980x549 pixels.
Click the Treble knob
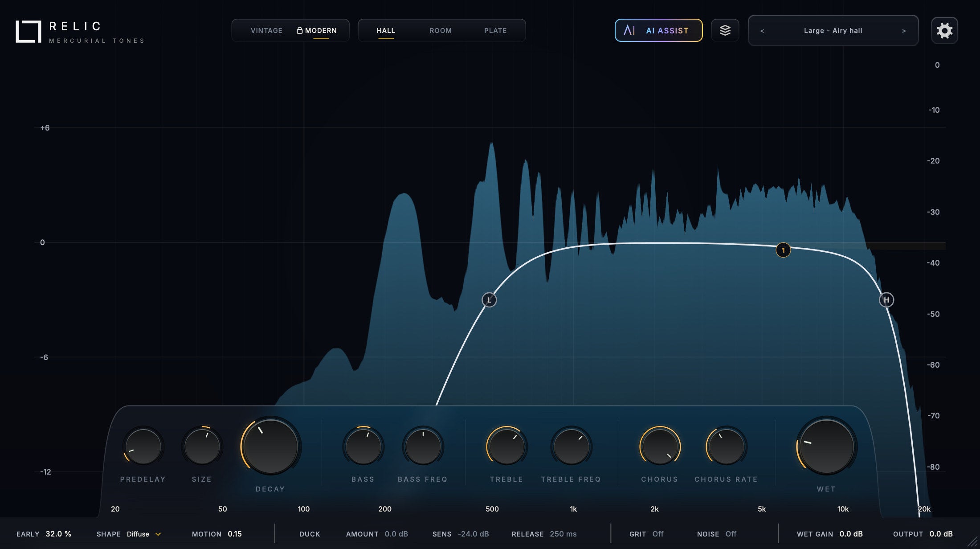point(506,446)
